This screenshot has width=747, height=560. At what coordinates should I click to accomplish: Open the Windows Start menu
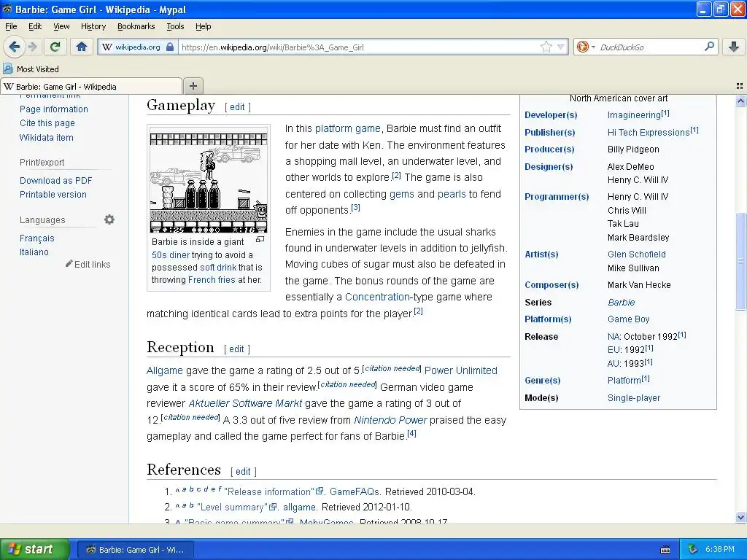pyautogui.click(x=34, y=549)
